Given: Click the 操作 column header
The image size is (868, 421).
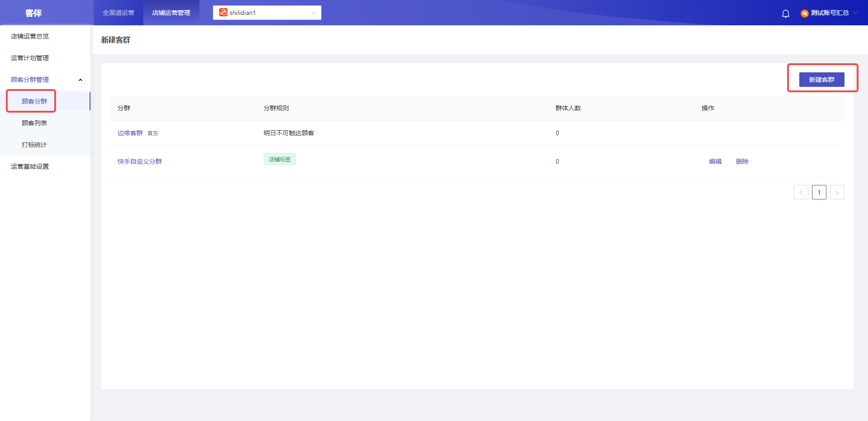Looking at the screenshot, I should click(708, 108).
